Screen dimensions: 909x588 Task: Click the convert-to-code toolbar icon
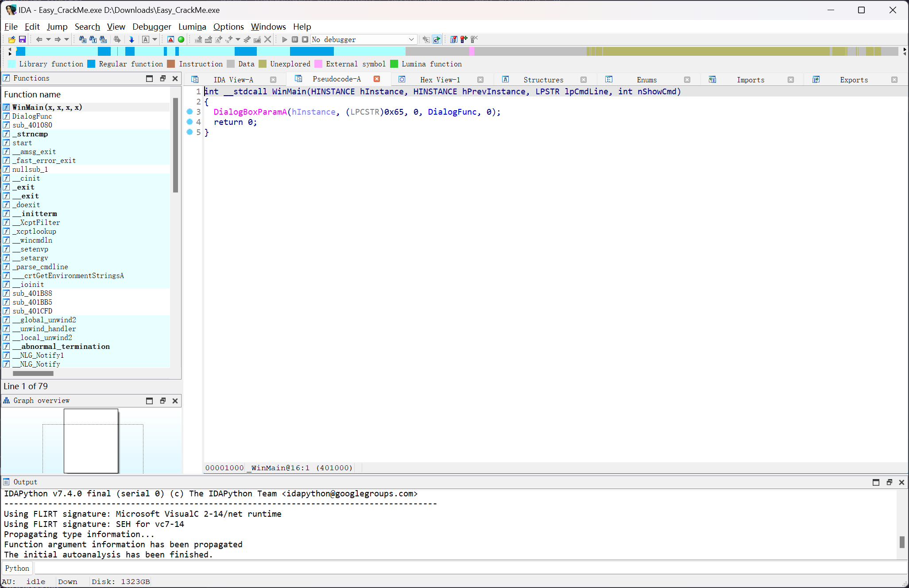(198, 39)
